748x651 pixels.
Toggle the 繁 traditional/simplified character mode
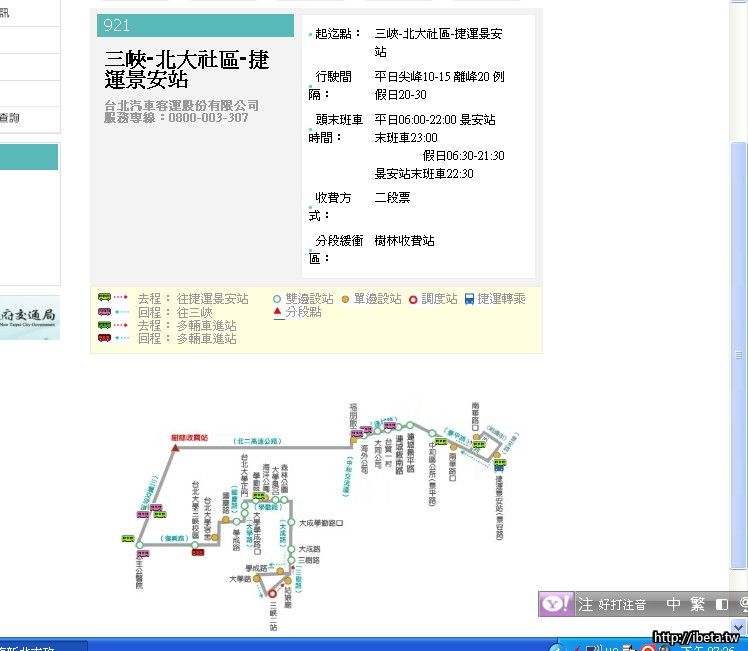697,604
